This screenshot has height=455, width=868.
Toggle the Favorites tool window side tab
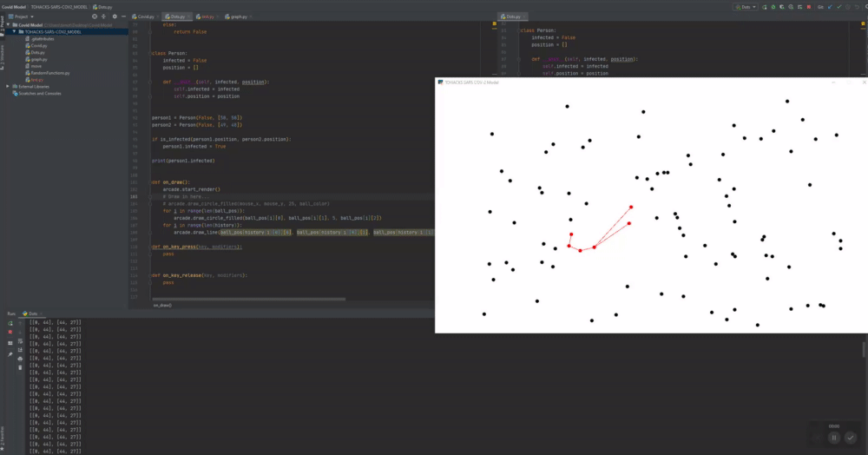tap(3, 438)
